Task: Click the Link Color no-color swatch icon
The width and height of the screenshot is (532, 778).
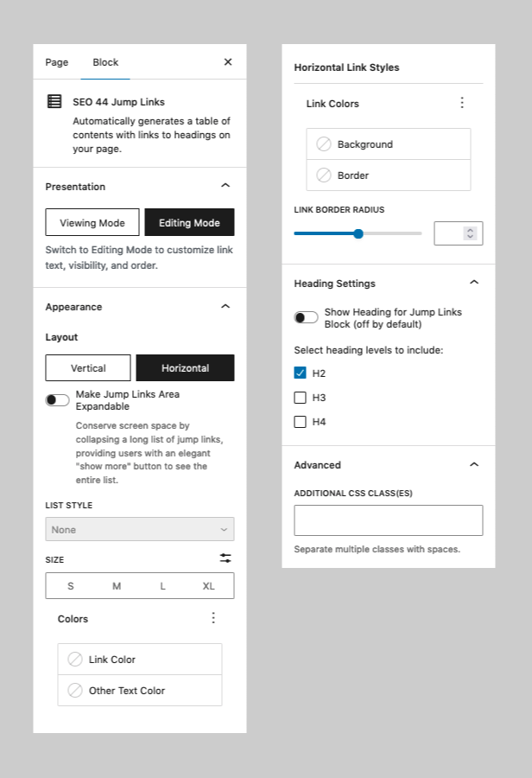Action: 75,659
